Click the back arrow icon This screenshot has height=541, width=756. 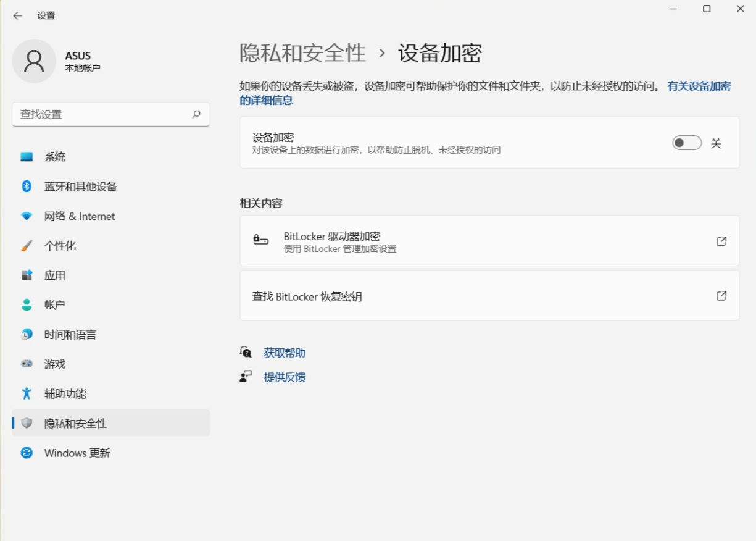17,16
